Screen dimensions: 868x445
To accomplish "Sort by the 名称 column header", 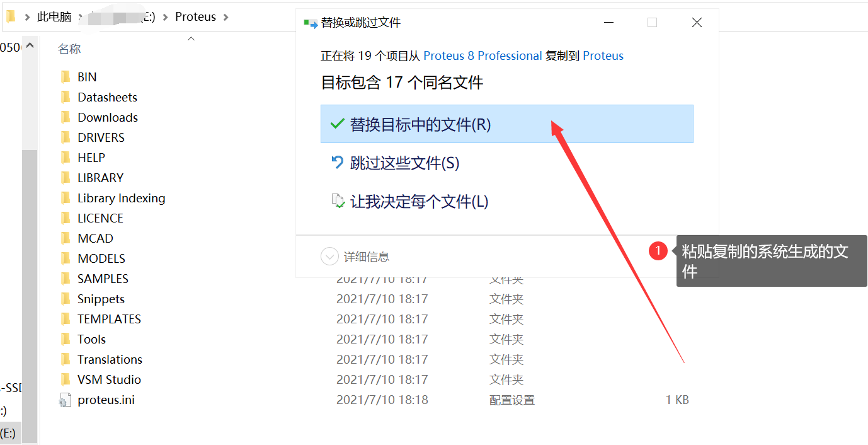I will click(x=69, y=49).
